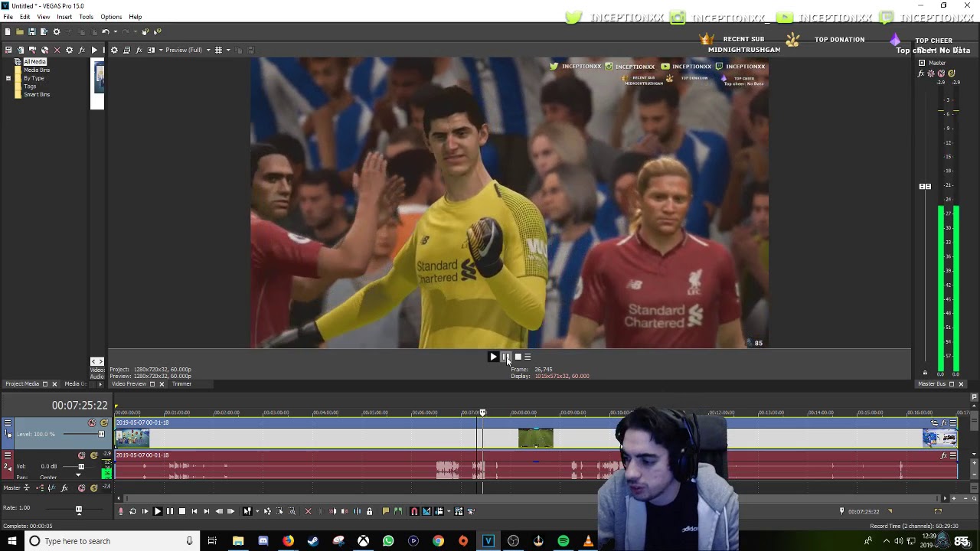Toggle loop playback in transport bar
This screenshot has width=980, height=551.
click(x=132, y=511)
